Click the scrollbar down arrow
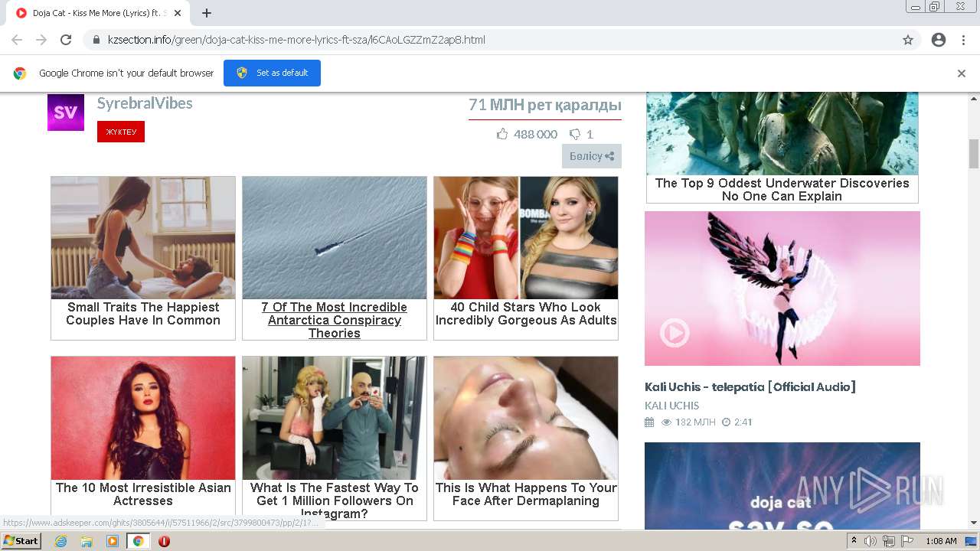Image resolution: width=980 pixels, height=551 pixels. [x=974, y=523]
